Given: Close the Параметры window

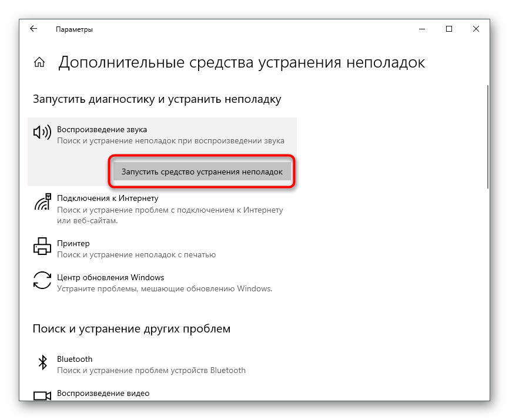Looking at the screenshot, I should coord(476,29).
